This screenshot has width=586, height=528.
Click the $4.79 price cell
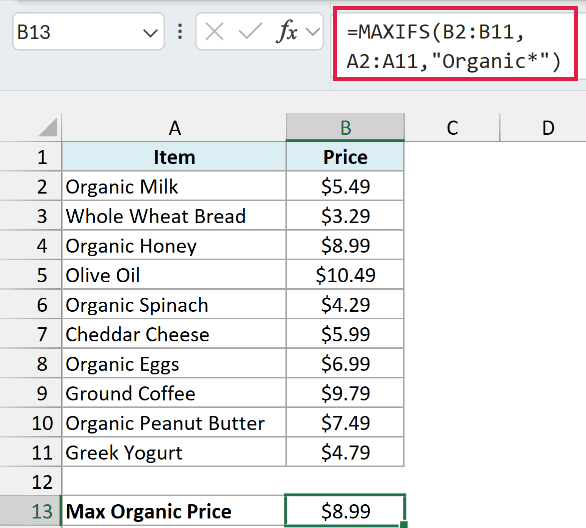(x=345, y=452)
